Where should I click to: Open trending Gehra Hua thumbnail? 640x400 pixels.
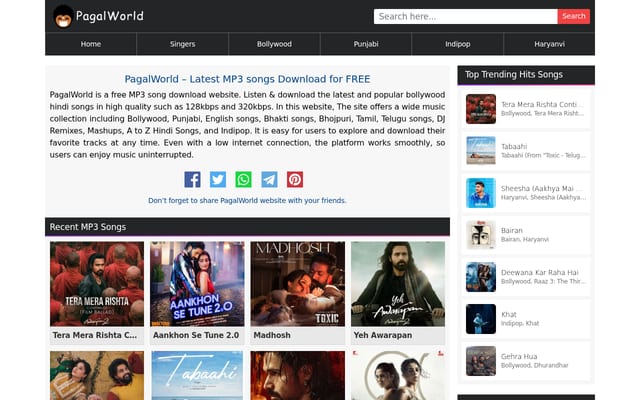[481, 361]
